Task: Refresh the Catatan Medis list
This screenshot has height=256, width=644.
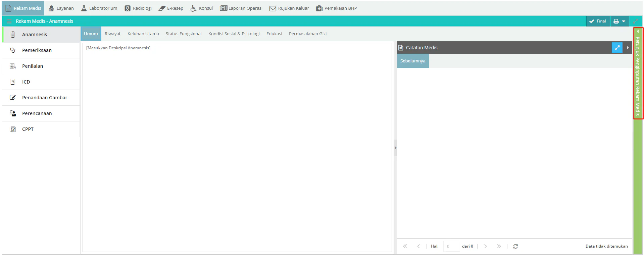Action: [x=515, y=246]
